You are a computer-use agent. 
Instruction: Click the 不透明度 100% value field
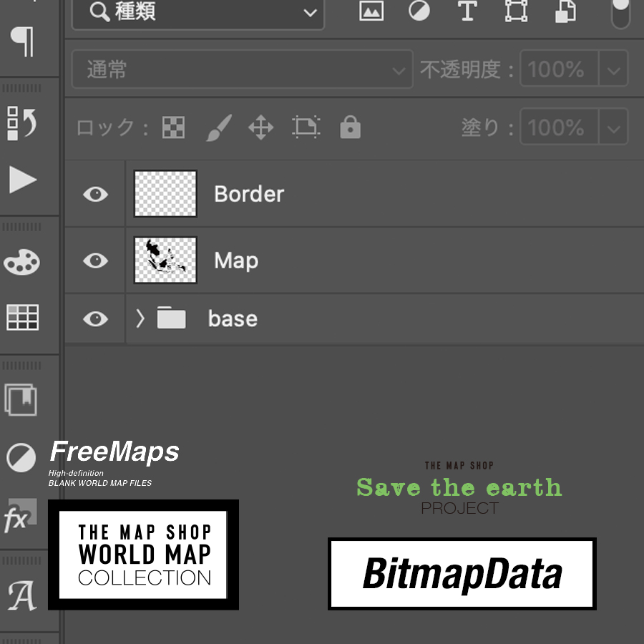coord(560,69)
